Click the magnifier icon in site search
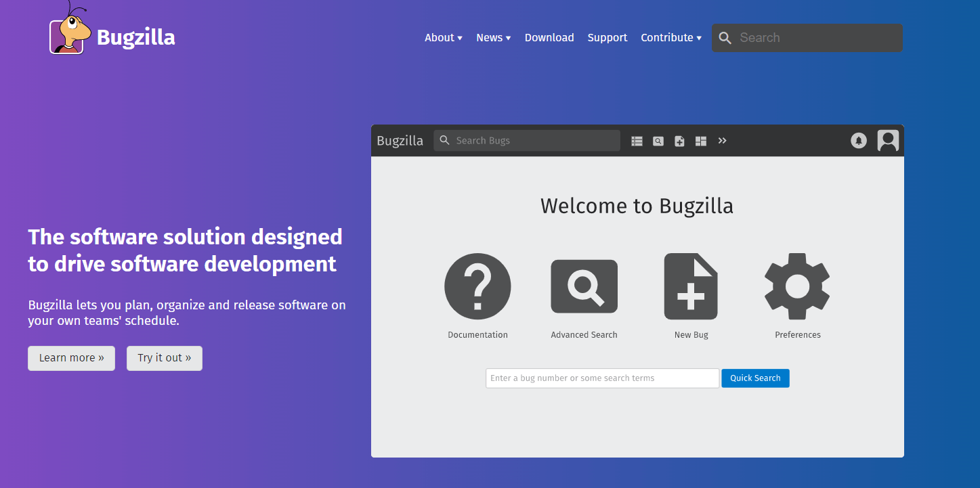The width and height of the screenshot is (980, 488). point(725,38)
